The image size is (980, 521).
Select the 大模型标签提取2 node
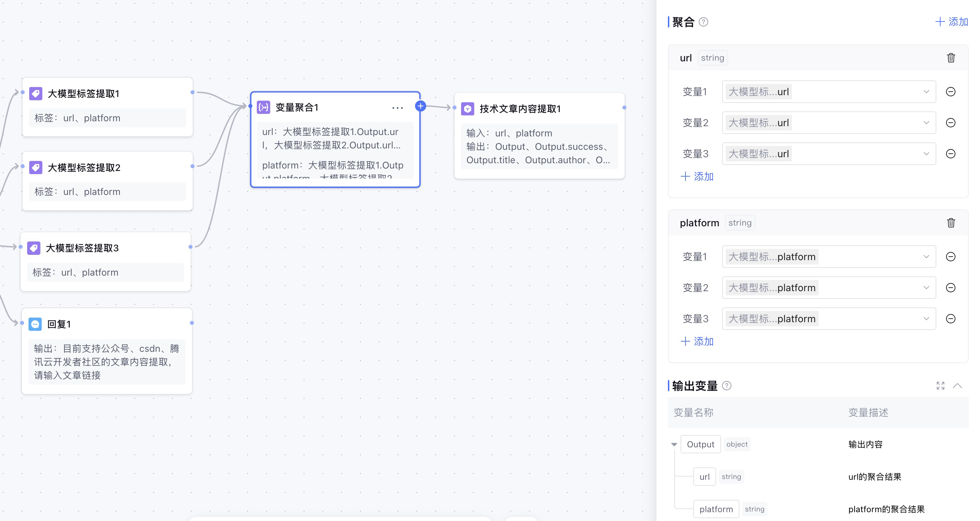84,167
